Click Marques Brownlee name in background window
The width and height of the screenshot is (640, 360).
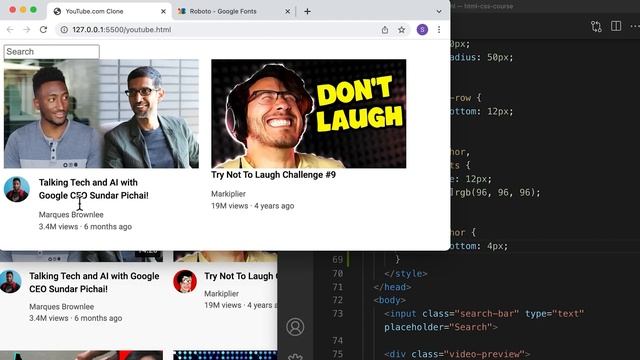[x=61, y=307]
